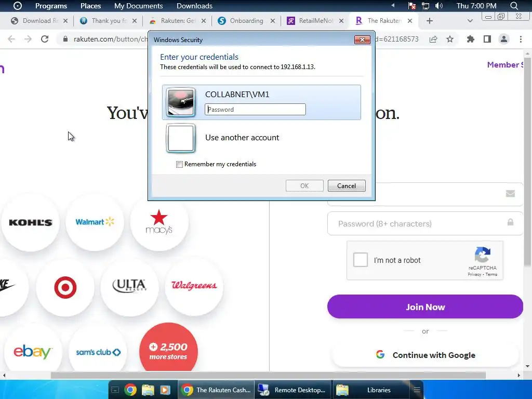This screenshot has height=399, width=532.
Task: Open a new browser tab
Action: tap(430, 21)
